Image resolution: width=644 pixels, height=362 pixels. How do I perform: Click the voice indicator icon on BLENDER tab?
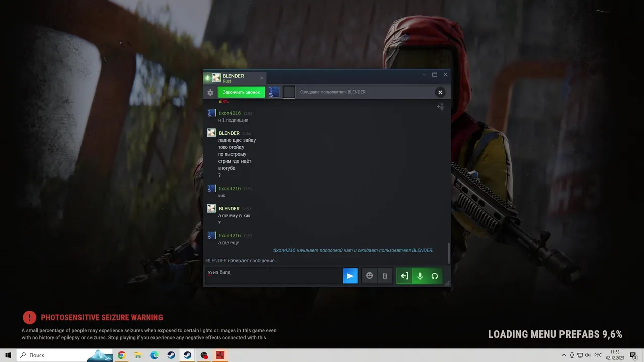point(207,78)
